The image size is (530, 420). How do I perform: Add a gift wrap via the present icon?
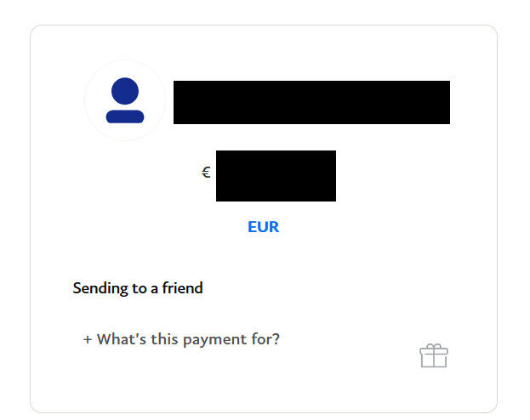point(434,355)
